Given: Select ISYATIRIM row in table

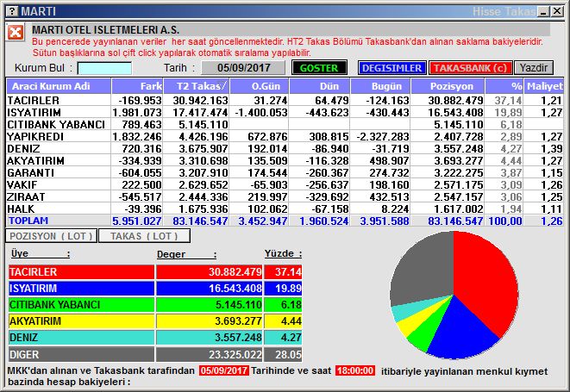Looking at the screenshot, I should tap(285, 112).
